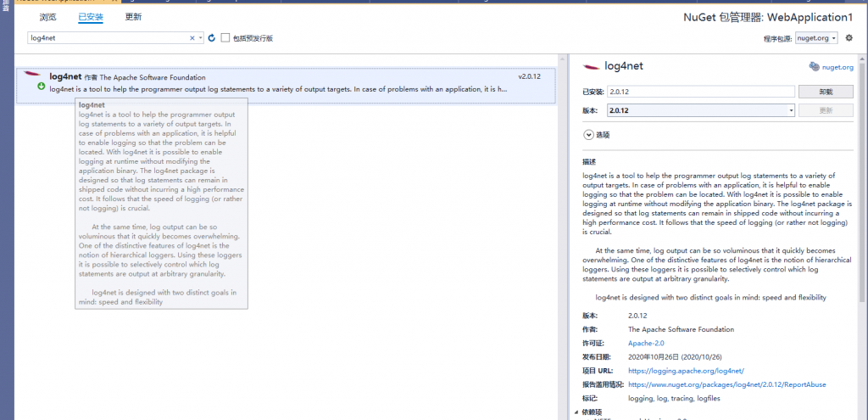868x420 pixels.
Task: Open the ReportAbuse nuget.org link
Action: 727,384
